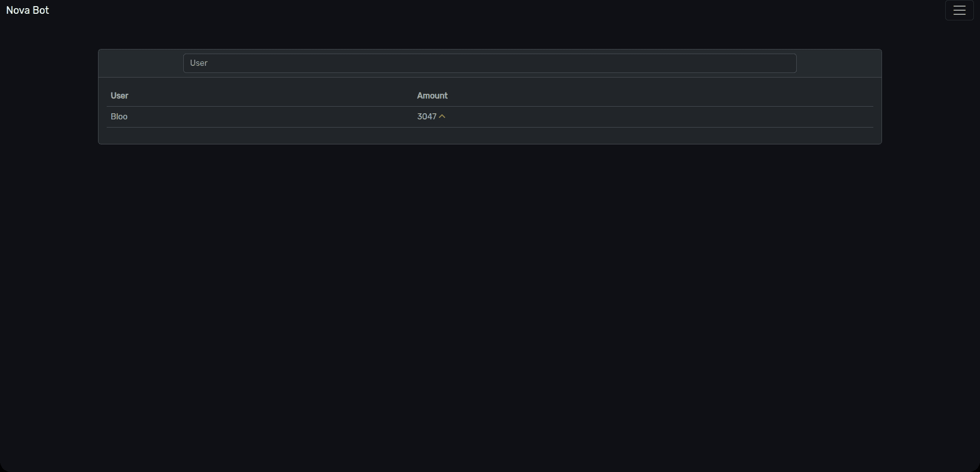Sort table by the Amount header
The image size is (980, 472).
tap(432, 96)
